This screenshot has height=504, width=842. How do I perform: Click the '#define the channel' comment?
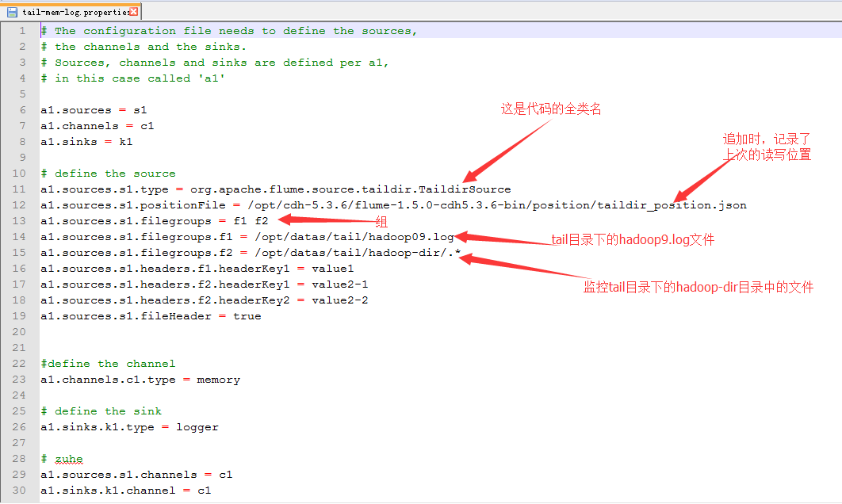(108, 364)
